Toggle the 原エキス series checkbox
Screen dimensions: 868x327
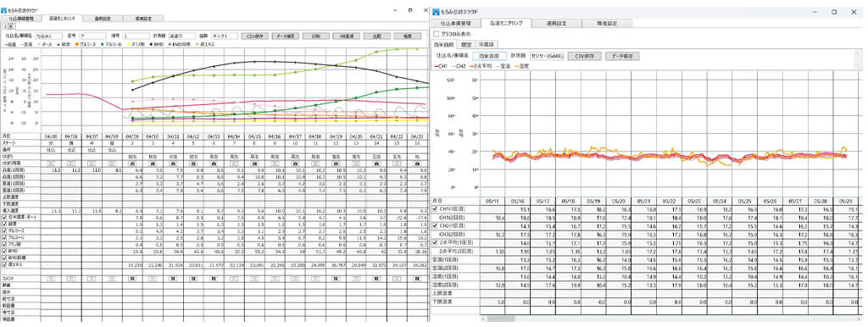[3, 265]
